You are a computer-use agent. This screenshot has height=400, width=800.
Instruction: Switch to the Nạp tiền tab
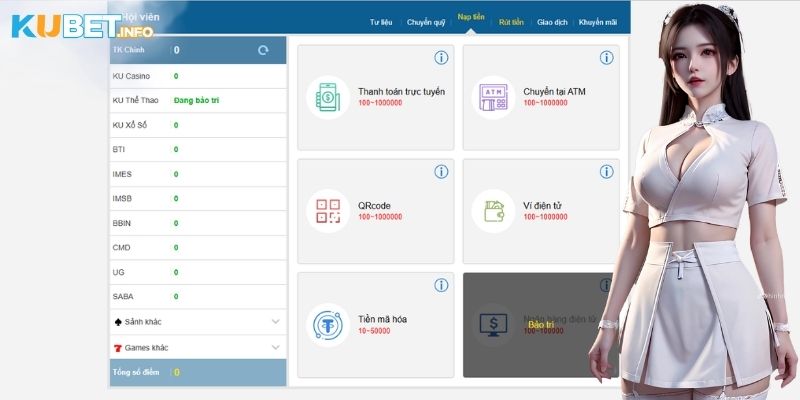point(471,18)
